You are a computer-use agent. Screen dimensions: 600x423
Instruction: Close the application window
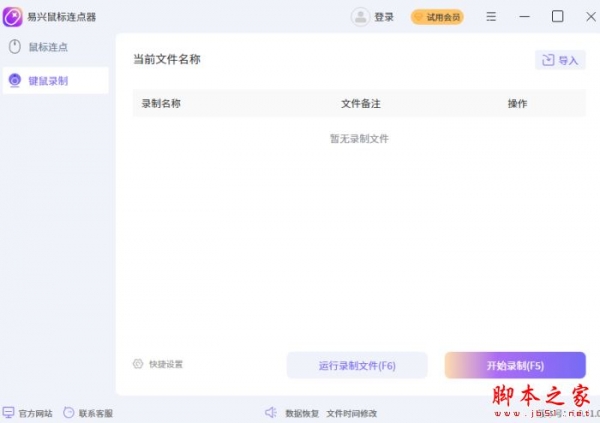pyautogui.click(x=591, y=17)
